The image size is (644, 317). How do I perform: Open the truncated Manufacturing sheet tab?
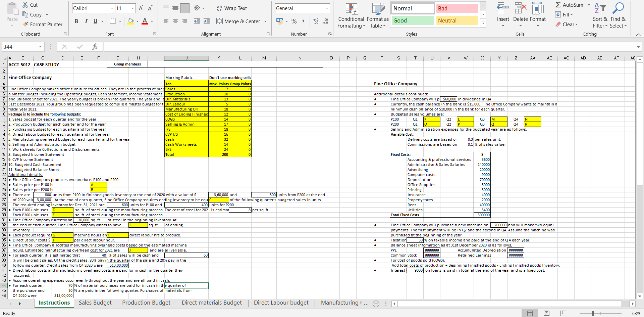click(344, 303)
